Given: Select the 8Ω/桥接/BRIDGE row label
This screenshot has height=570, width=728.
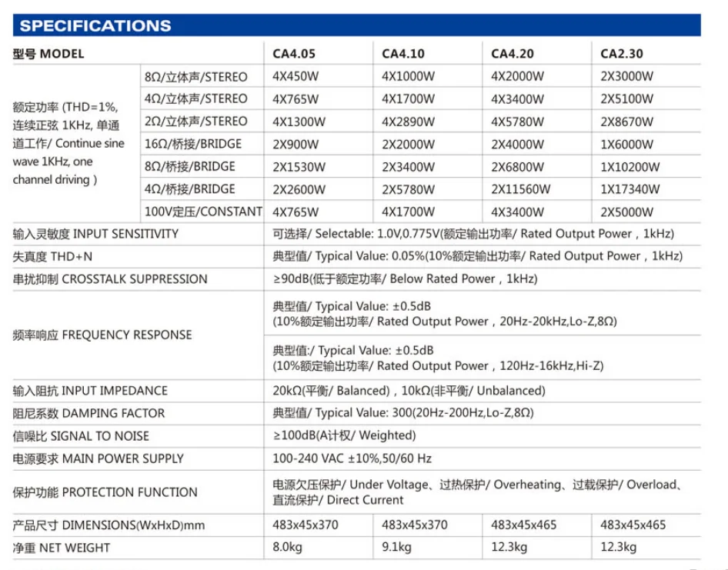Looking at the screenshot, I should [x=190, y=167].
